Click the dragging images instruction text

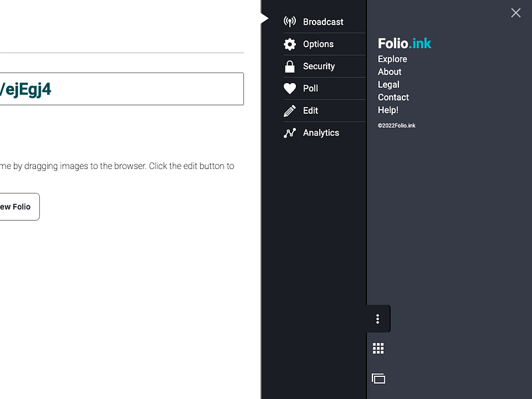click(x=117, y=166)
